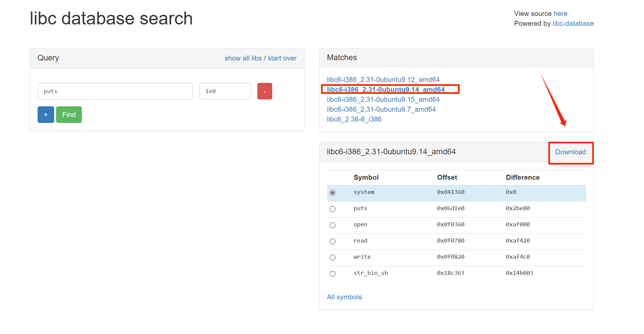Click the system symbol name

pos(364,192)
